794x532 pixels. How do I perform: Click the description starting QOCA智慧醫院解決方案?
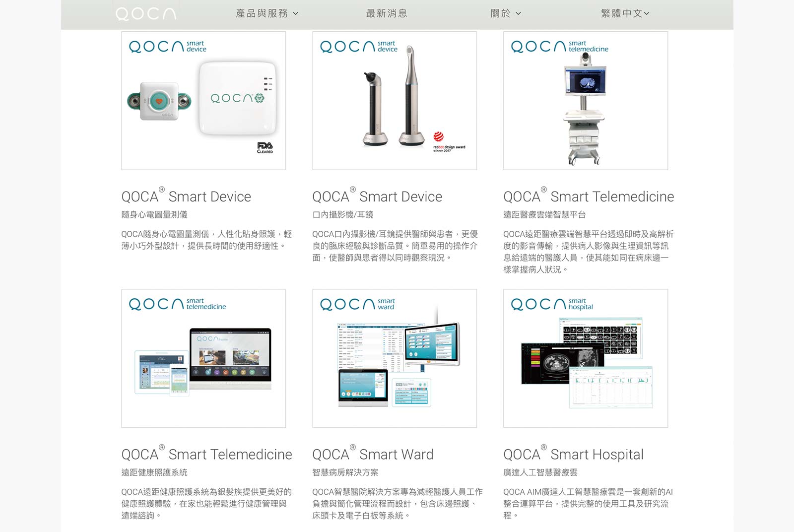(397, 504)
